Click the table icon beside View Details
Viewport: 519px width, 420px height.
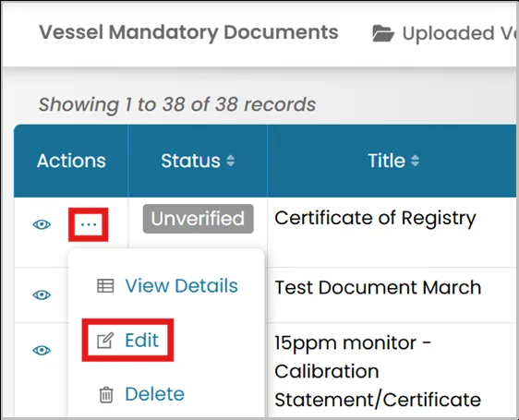pyautogui.click(x=105, y=286)
